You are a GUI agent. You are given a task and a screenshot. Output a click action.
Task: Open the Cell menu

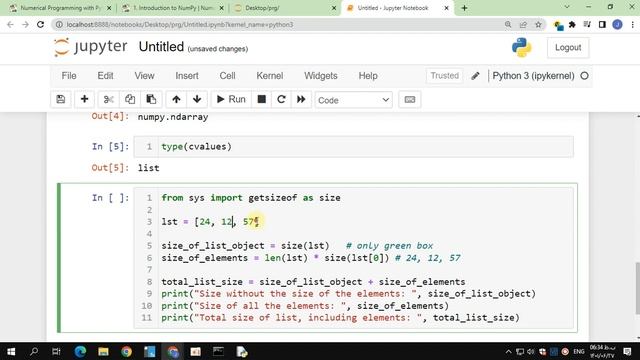(x=227, y=76)
